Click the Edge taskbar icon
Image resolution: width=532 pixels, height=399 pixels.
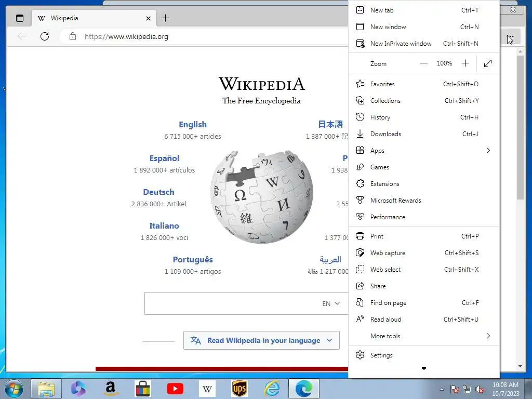pos(303,389)
